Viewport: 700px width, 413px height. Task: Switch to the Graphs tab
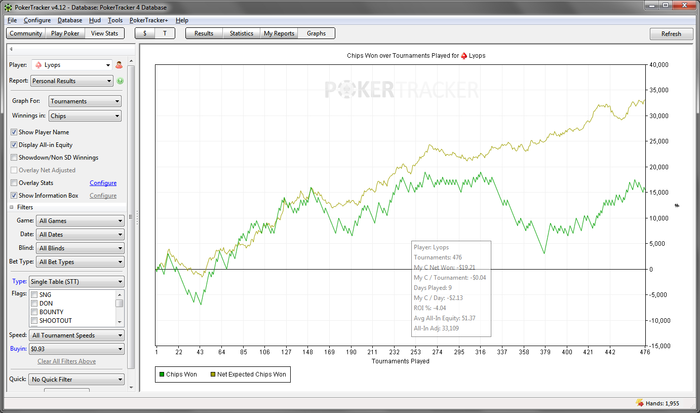click(x=316, y=33)
